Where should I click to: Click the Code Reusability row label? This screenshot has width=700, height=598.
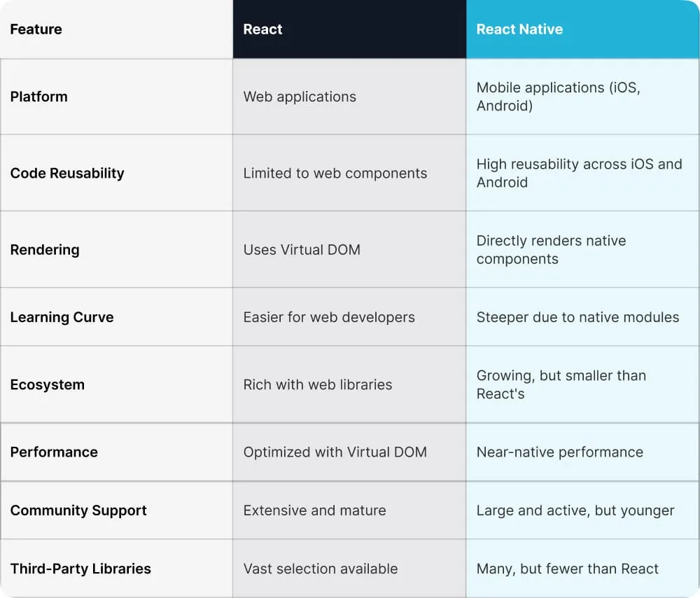[67, 173]
